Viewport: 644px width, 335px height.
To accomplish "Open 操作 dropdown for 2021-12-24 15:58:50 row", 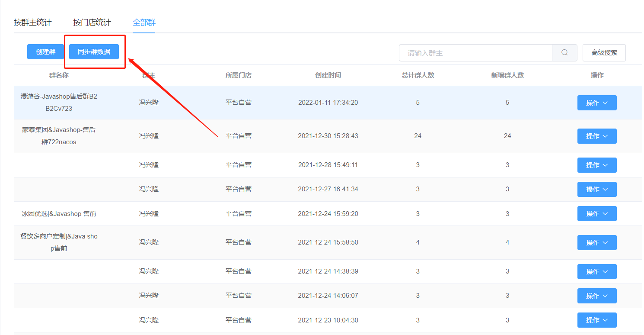I will (x=597, y=242).
